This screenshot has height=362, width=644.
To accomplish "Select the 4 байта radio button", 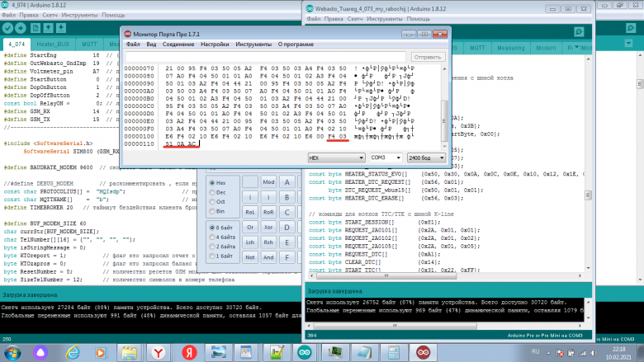I will point(211,237).
